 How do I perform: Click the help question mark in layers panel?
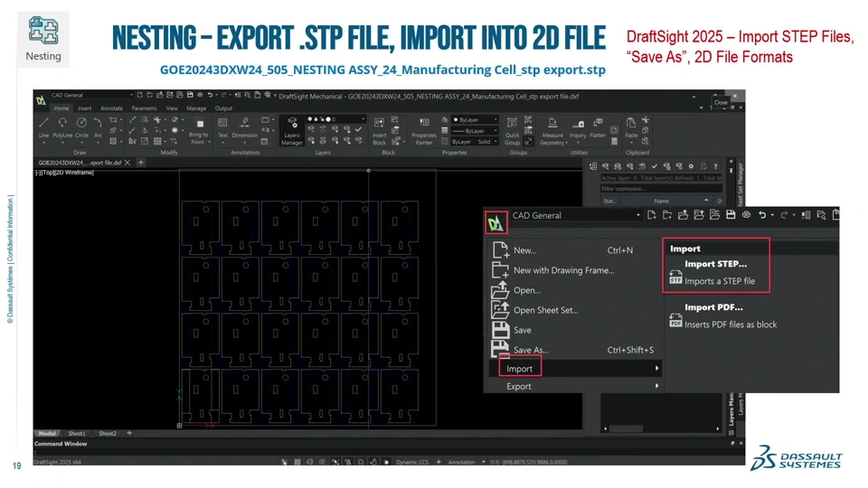point(715,166)
